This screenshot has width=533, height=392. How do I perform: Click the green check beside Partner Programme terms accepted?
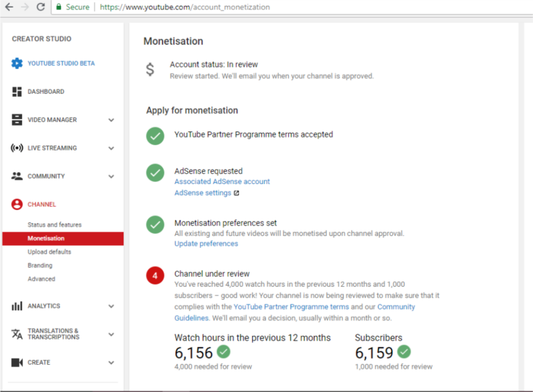tap(155, 136)
